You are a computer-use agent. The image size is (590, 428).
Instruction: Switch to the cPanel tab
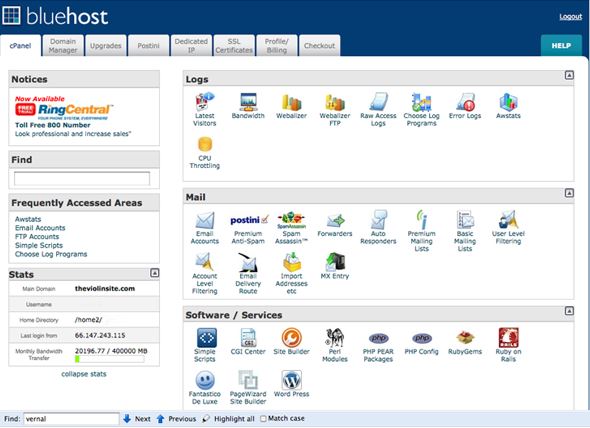pos(20,46)
